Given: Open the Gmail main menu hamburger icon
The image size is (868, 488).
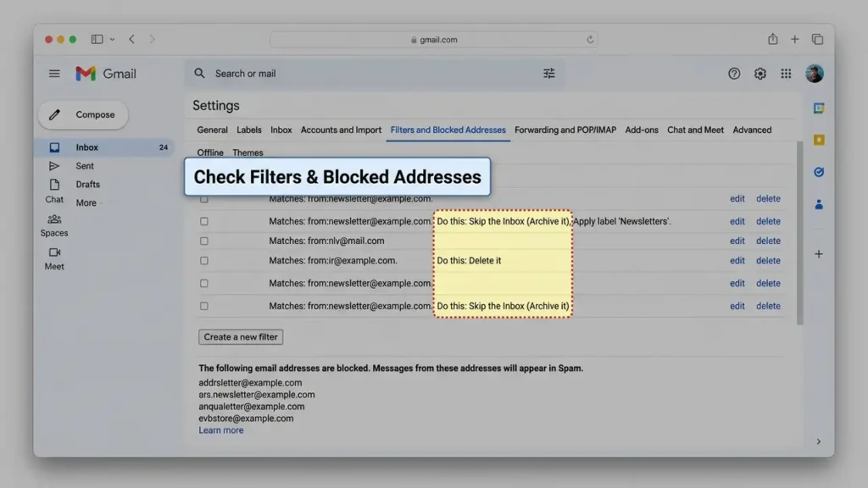Looking at the screenshot, I should (x=54, y=74).
